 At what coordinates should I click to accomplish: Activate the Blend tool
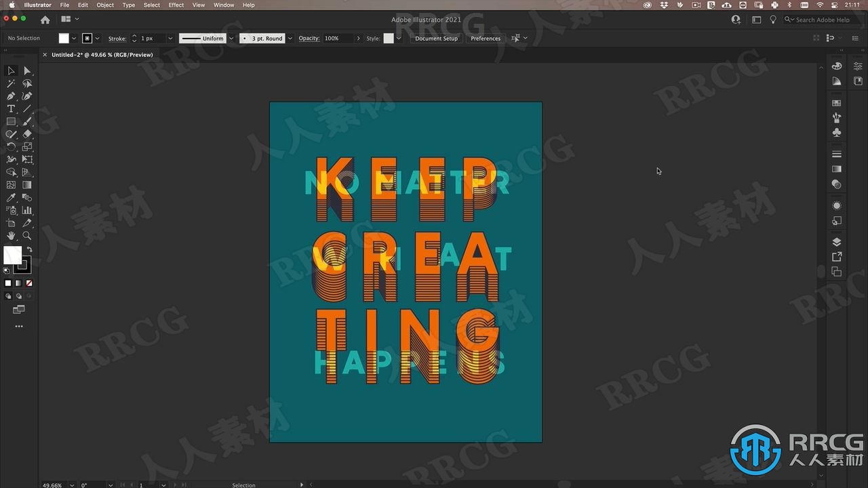[27, 197]
